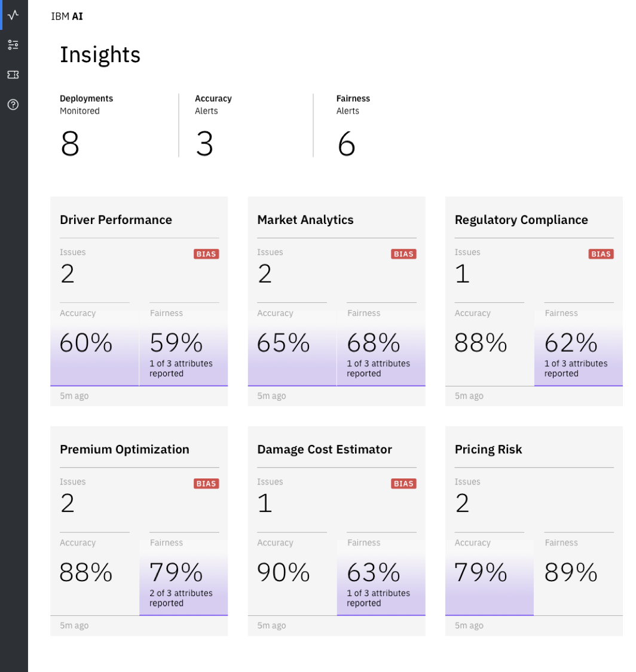
Task: Open the ticket icon in sidebar
Action: tap(13, 75)
